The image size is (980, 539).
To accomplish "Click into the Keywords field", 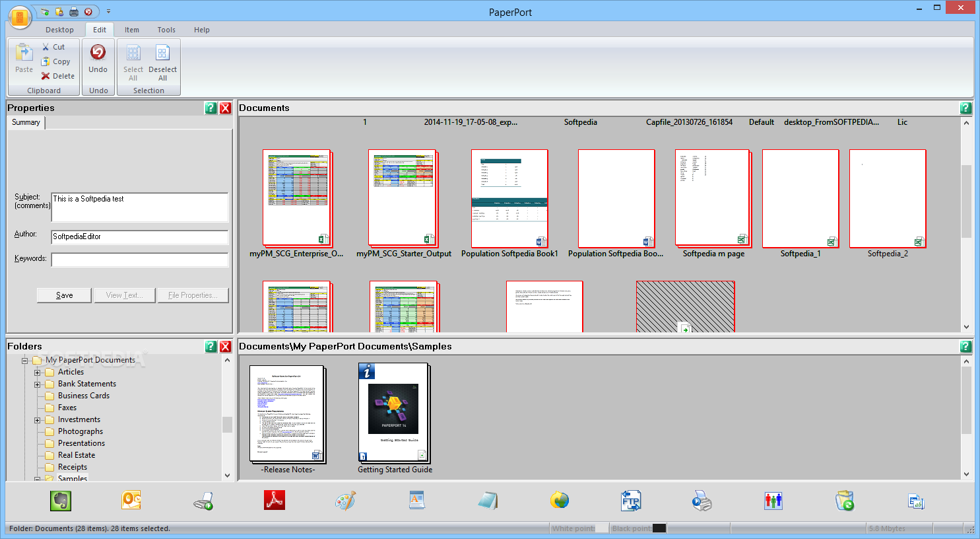I will [x=140, y=260].
